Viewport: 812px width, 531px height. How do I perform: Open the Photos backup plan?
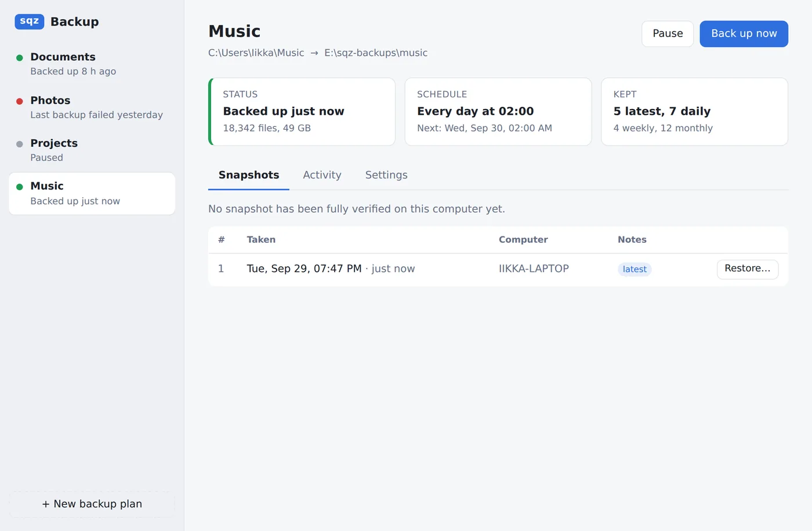click(x=92, y=107)
